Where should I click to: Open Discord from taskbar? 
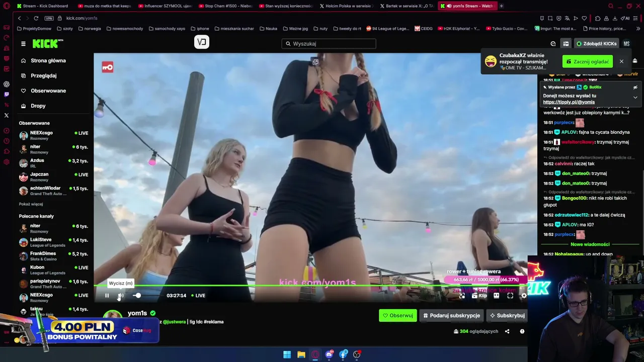coord(329,354)
